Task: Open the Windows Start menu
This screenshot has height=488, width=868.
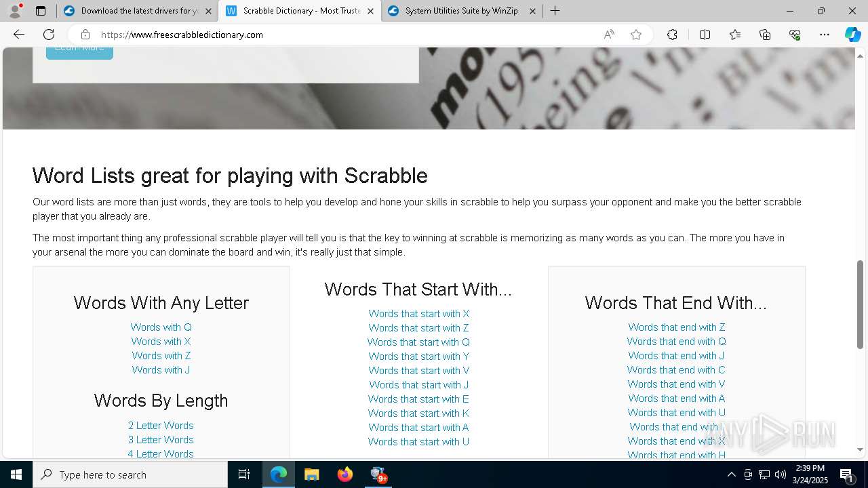Action: pos(16,474)
